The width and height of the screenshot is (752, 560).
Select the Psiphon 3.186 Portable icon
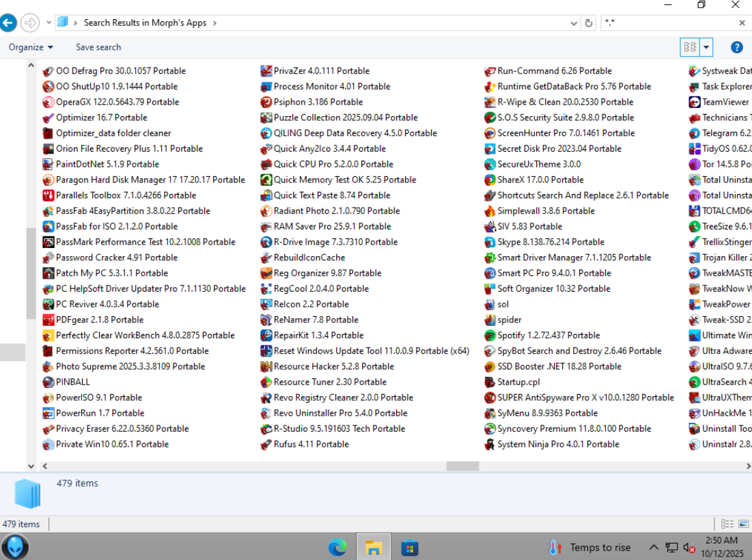(266, 102)
